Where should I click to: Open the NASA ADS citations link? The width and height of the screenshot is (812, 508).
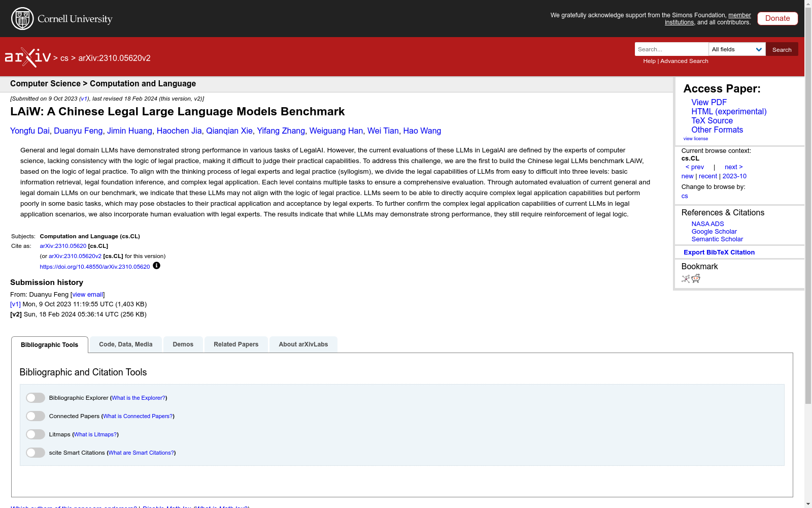tap(707, 224)
